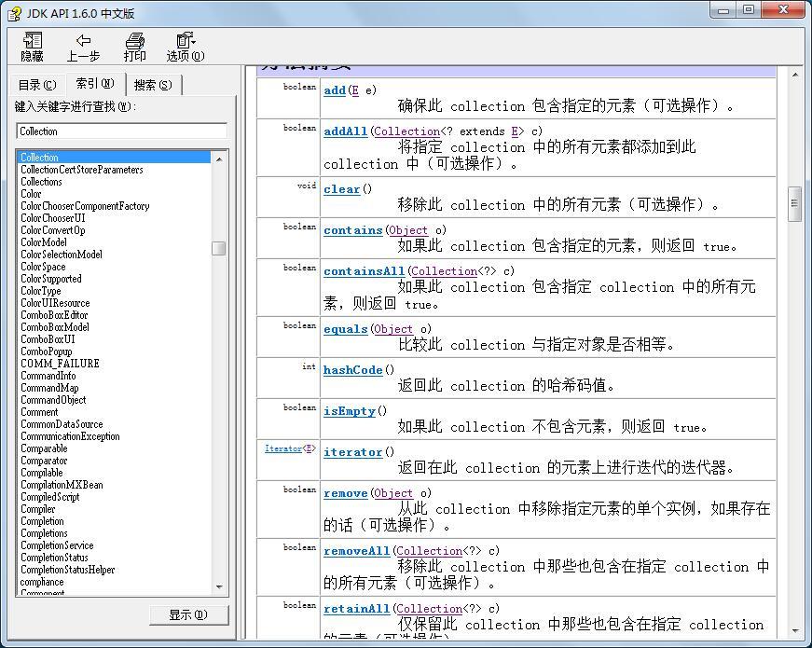Select CompletionStatusHelper in the index list

pyautogui.click(x=68, y=570)
